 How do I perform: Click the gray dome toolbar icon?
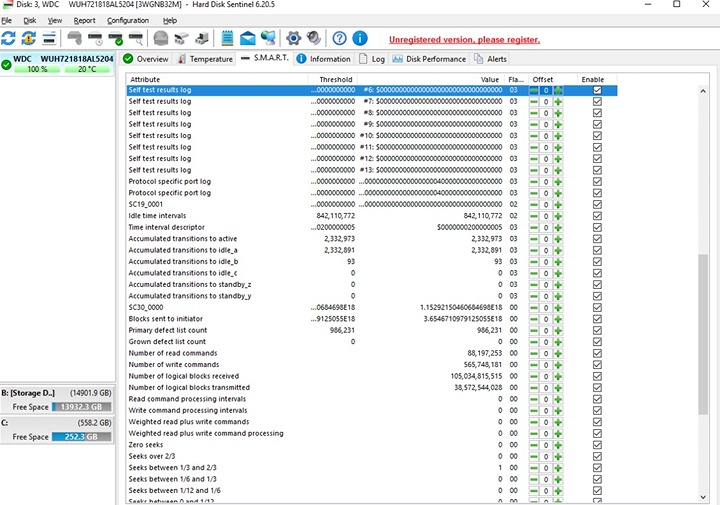point(161,38)
